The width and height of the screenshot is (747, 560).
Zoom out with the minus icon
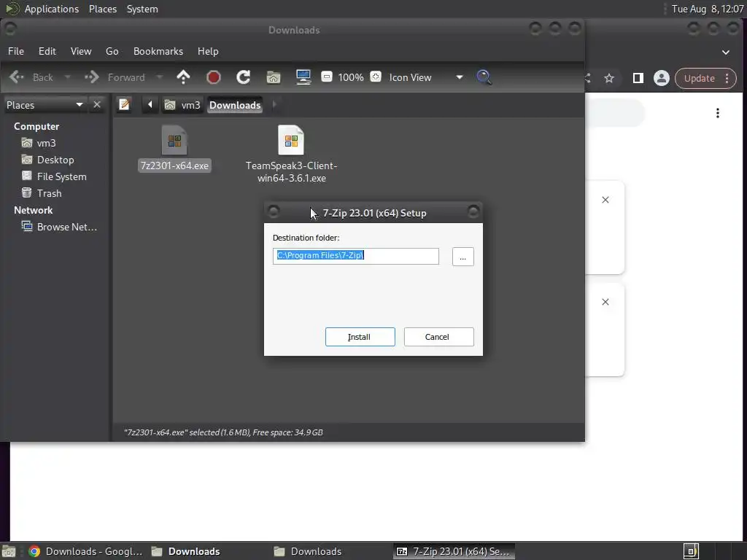[x=326, y=77]
